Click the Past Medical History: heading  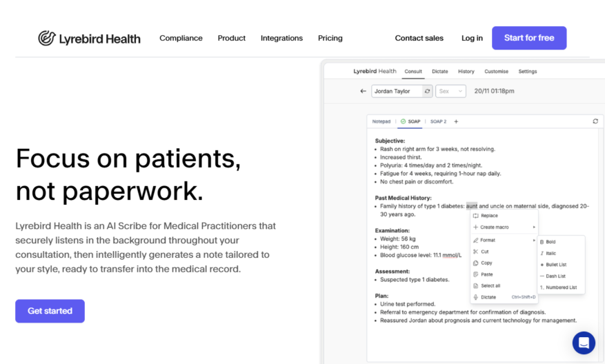[403, 198]
